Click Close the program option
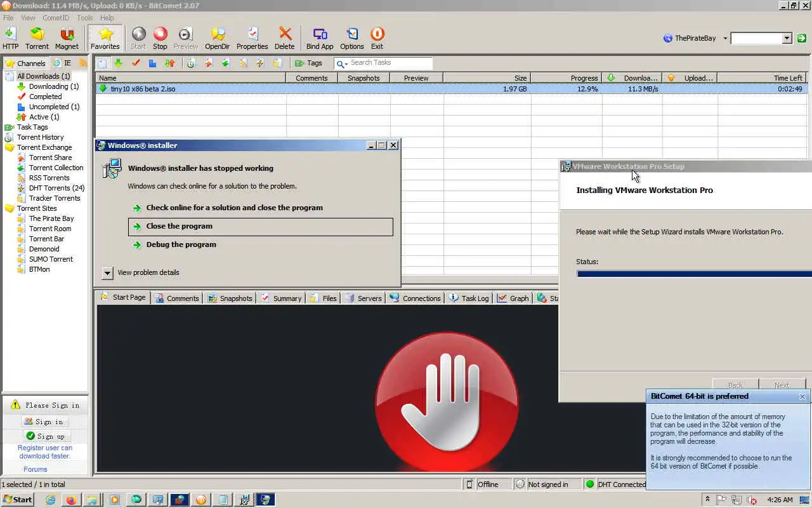812x508 pixels. (261, 227)
